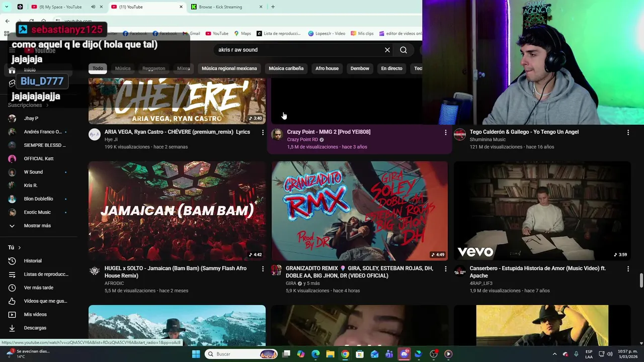The width and height of the screenshot is (644, 362).
Task: Open GRANIZADITO REMIX video title
Action: (x=359, y=272)
